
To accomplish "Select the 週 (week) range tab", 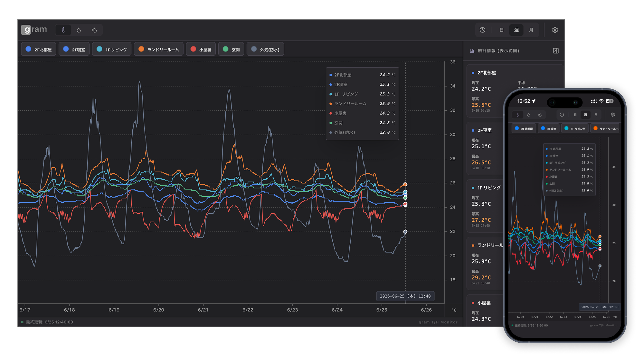I will [x=516, y=30].
